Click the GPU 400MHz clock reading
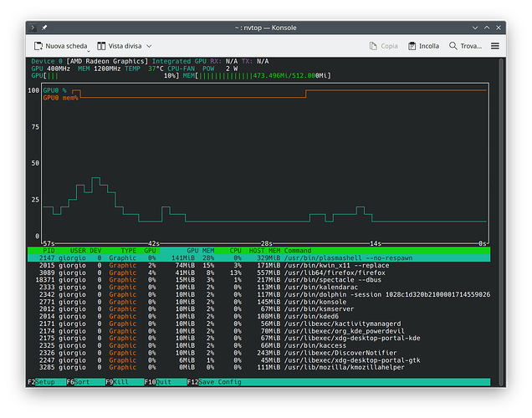Screen dimensions: 532x418 50,69
